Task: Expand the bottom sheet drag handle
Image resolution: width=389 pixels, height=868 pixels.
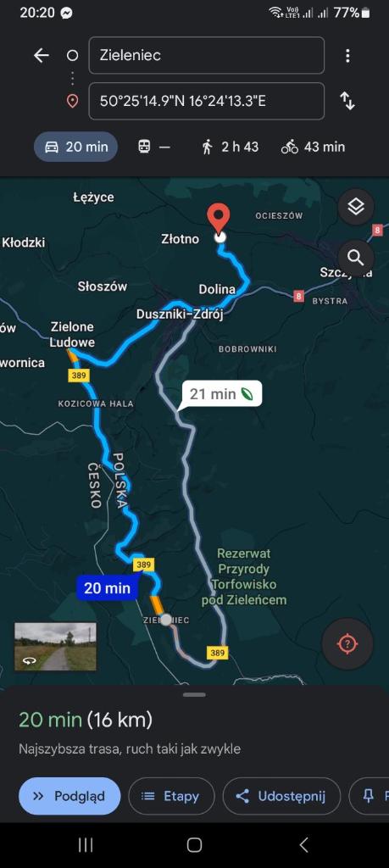Action: tap(194, 695)
